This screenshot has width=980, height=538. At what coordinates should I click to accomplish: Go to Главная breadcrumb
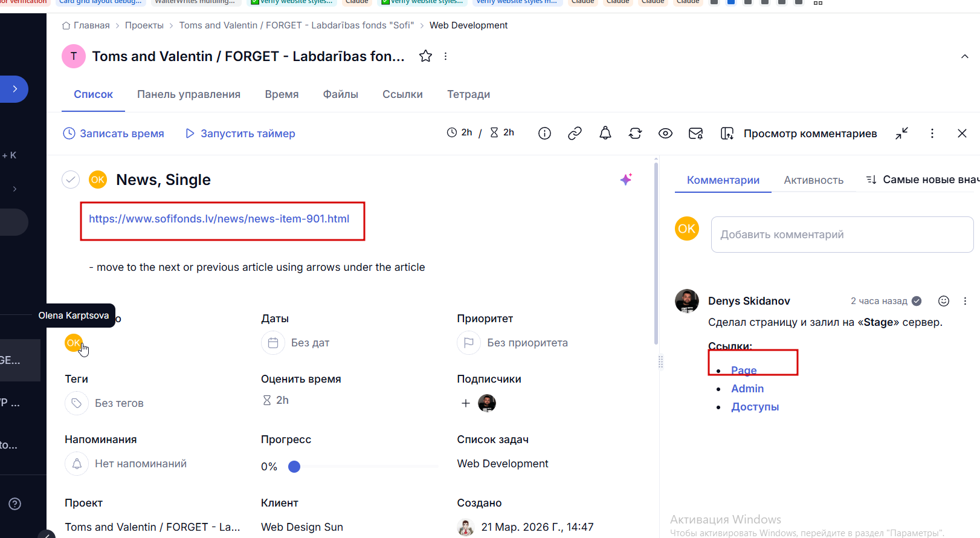pos(86,25)
